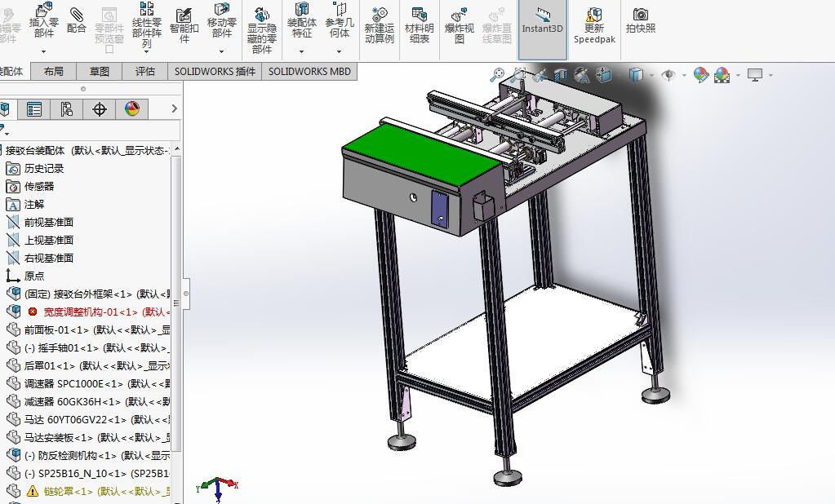Click the Smart Fasteners (智能扣件) tool

coord(184,25)
